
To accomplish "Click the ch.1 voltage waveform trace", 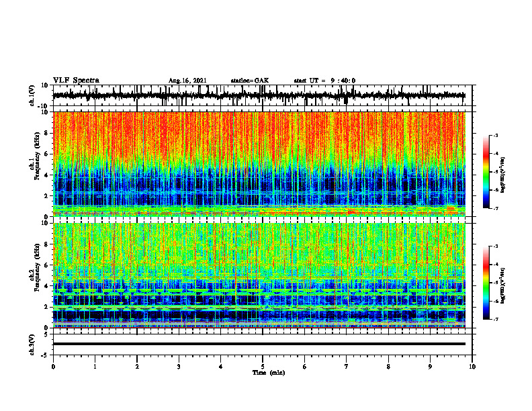I will pyautogui.click(x=259, y=95).
